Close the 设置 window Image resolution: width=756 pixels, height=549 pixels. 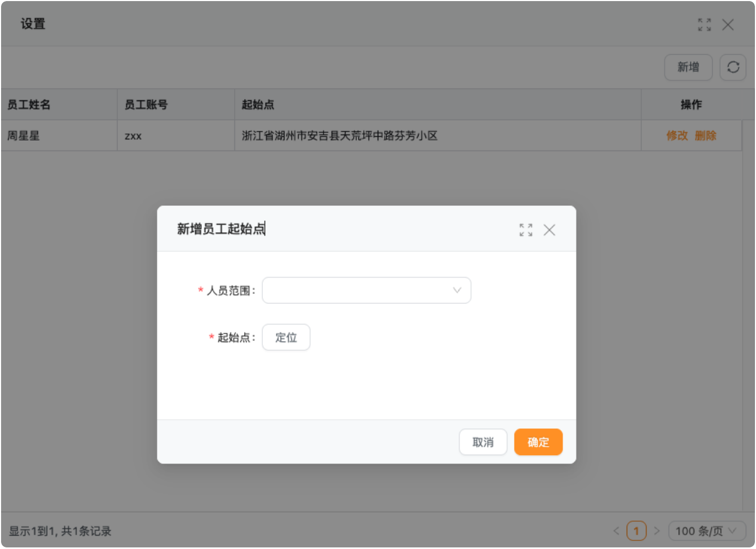click(728, 25)
